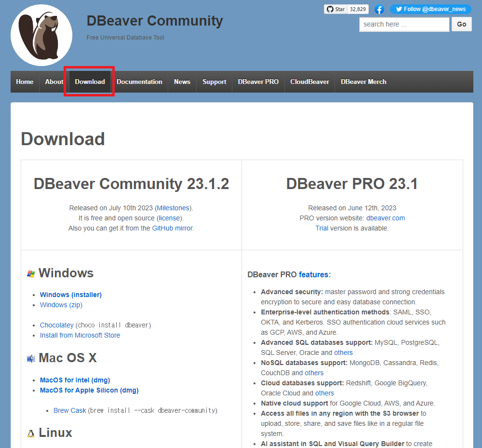Screen dimensions: 482x448
Task: Go to DBeaver PRO in navigation bar
Action: click(258, 82)
